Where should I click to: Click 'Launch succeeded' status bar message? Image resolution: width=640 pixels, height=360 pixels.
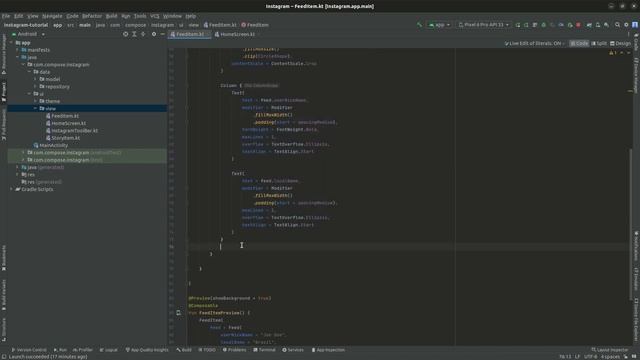[48, 357]
